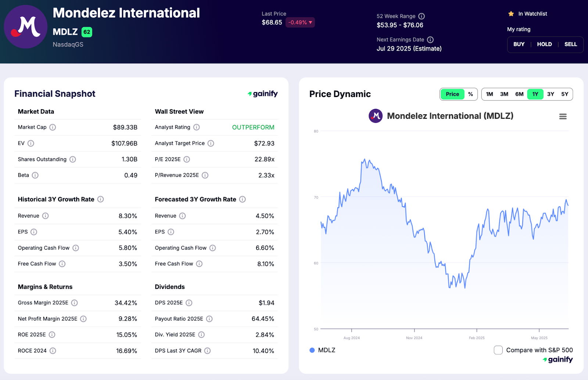Open the DPS Last 3Y CAGR info icon
Screen dimensions: 588x380
pyautogui.click(x=207, y=351)
